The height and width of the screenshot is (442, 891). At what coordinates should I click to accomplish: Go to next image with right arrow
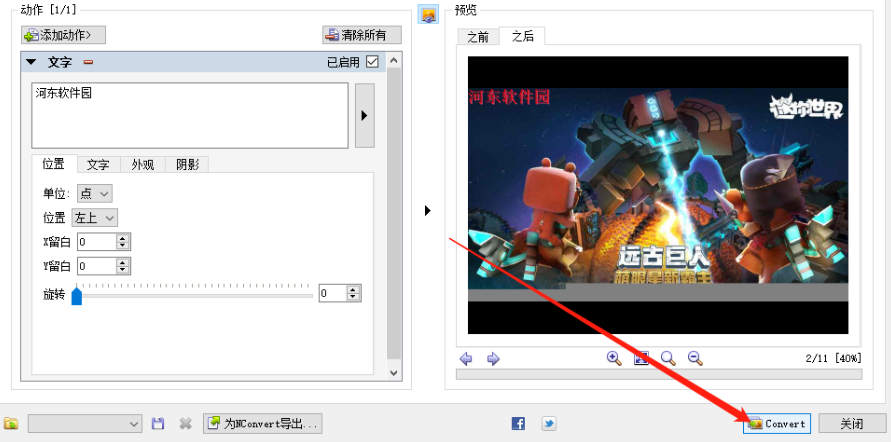click(x=493, y=358)
